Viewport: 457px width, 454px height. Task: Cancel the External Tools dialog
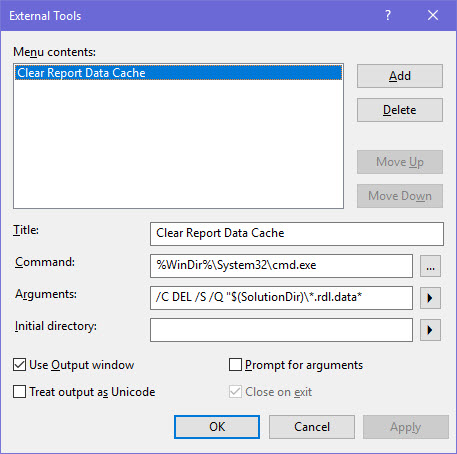click(x=312, y=427)
